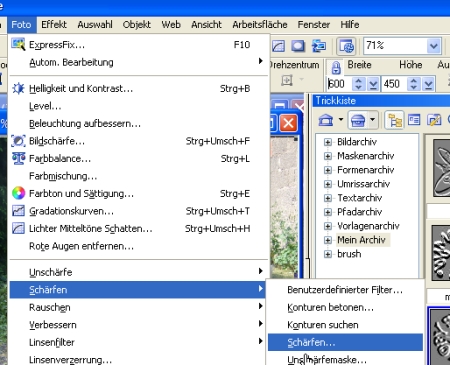Image resolution: width=450 pixels, height=365 pixels.
Task: Select the brush tree item
Action: [x=349, y=254]
